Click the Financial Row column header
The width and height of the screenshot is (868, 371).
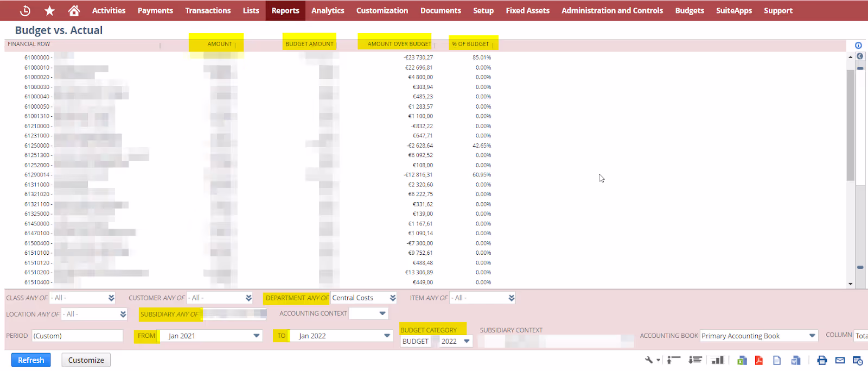tap(29, 44)
